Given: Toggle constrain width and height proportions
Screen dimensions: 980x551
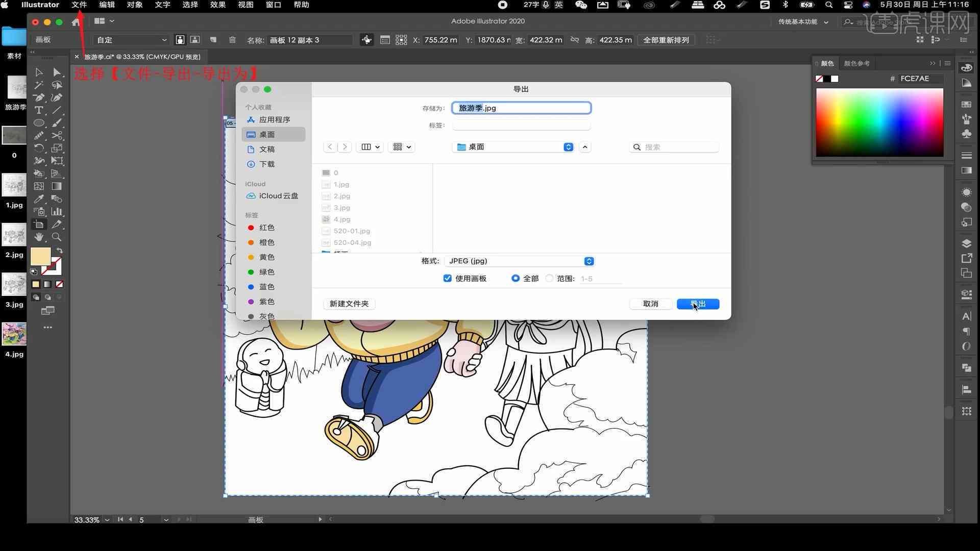Looking at the screenshot, I should coord(575,40).
